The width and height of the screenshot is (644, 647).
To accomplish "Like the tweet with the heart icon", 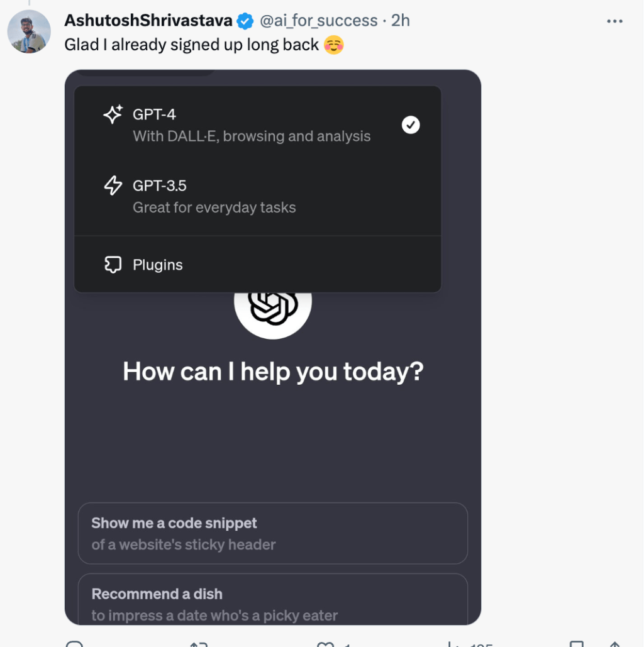I will (325, 644).
